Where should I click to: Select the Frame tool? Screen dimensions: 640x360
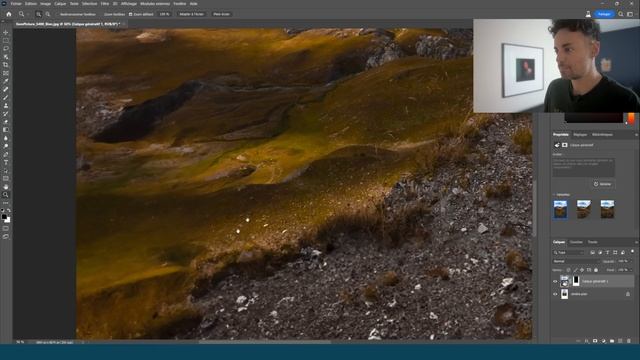pyautogui.click(x=6, y=73)
